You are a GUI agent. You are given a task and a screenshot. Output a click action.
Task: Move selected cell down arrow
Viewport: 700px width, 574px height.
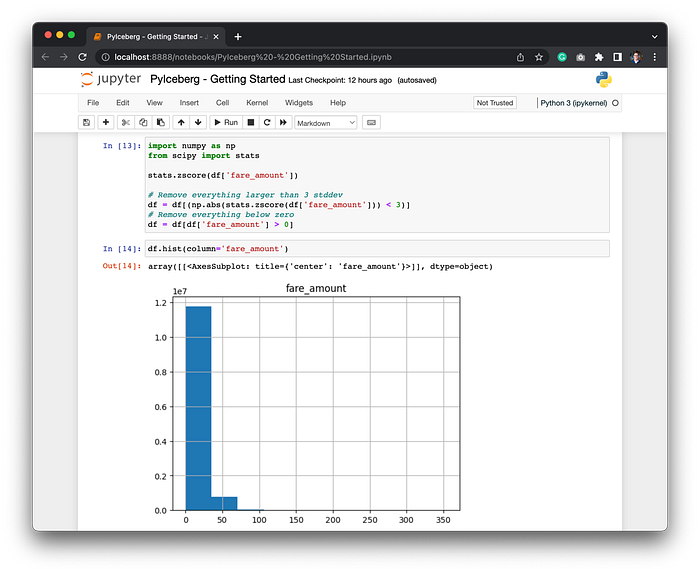198,122
